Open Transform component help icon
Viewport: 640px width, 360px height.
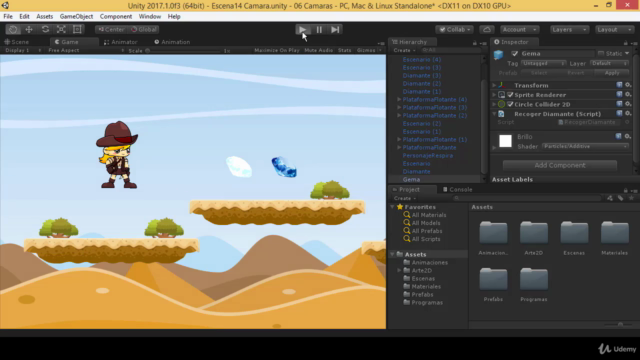click(619, 85)
